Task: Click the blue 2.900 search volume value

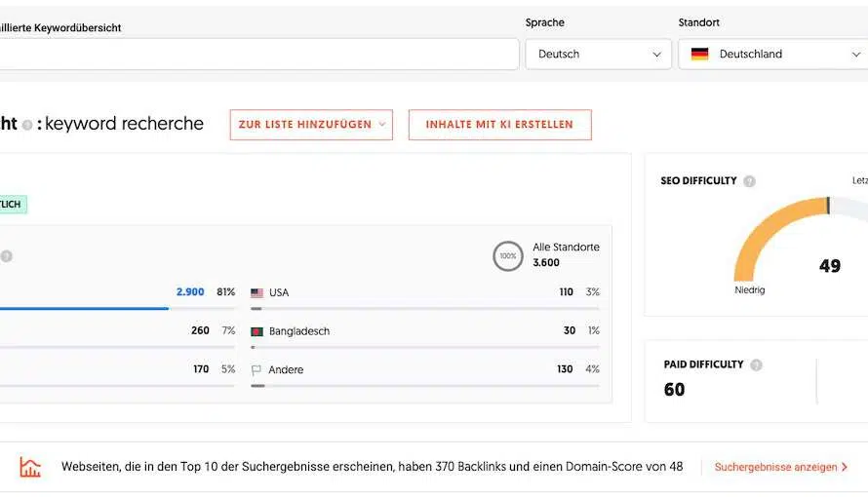Action: point(190,292)
